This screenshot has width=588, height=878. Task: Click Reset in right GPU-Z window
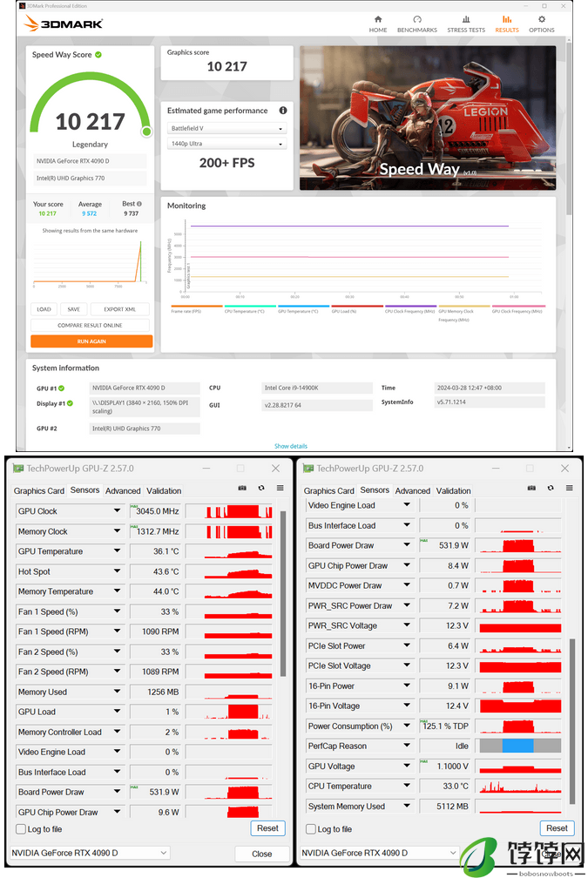(x=557, y=828)
